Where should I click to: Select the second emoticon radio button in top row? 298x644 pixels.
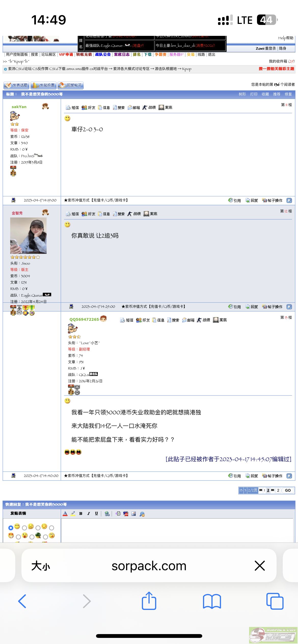tap(24, 528)
